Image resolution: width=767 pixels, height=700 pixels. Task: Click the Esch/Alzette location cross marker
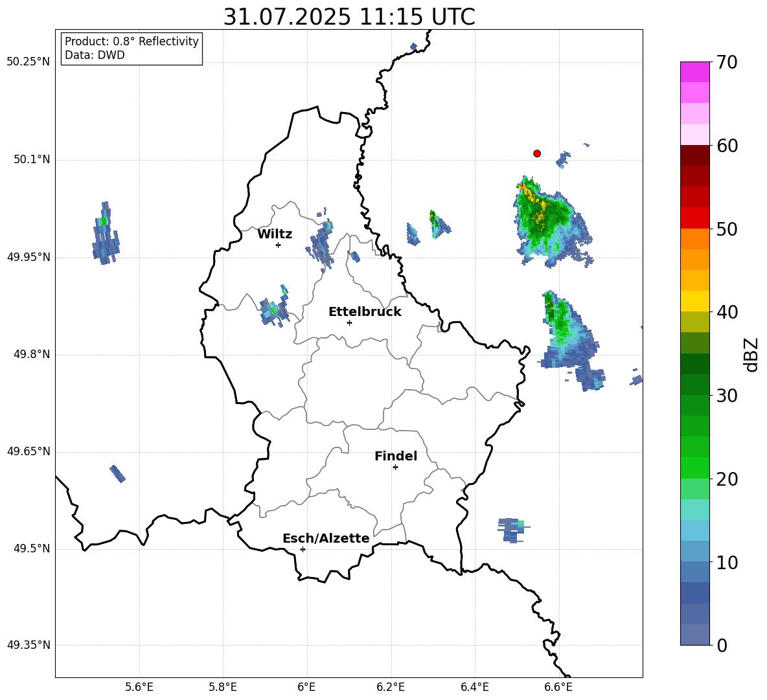click(303, 549)
